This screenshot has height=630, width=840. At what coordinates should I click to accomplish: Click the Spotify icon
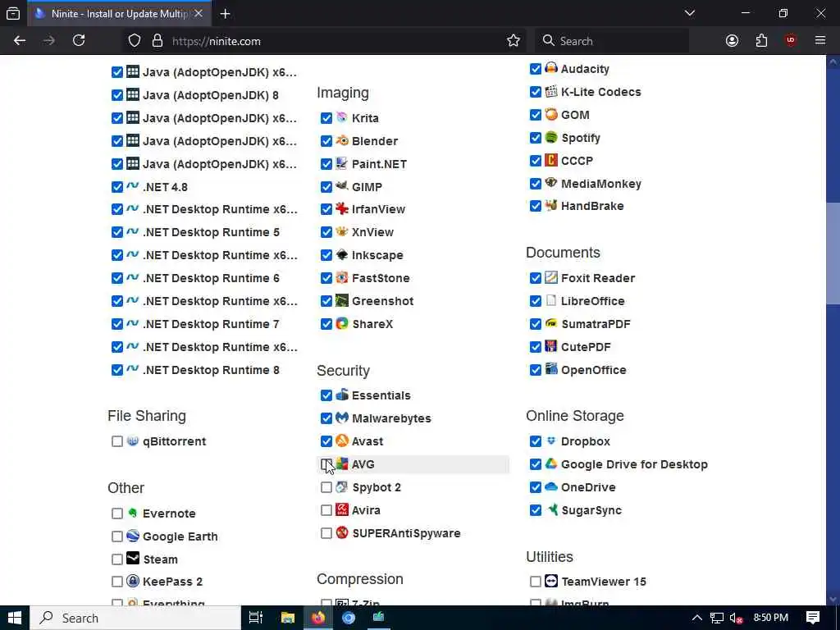[550, 137]
